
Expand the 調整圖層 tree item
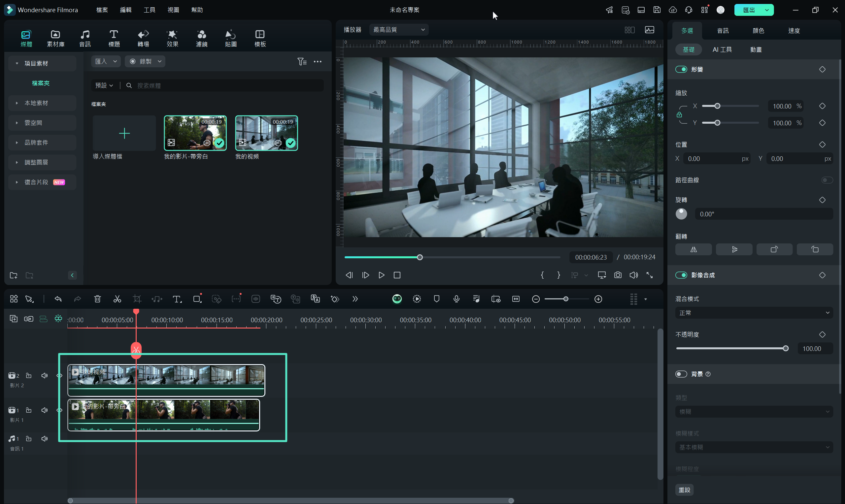coord(42,162)
